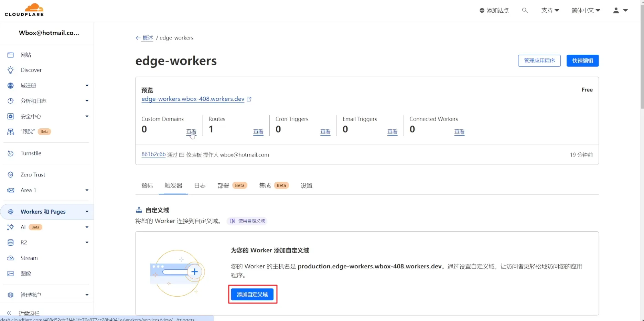Open the Wbox@hotmail.co... account name
This screenshot has height=321, width=644.
coord(49,33)
